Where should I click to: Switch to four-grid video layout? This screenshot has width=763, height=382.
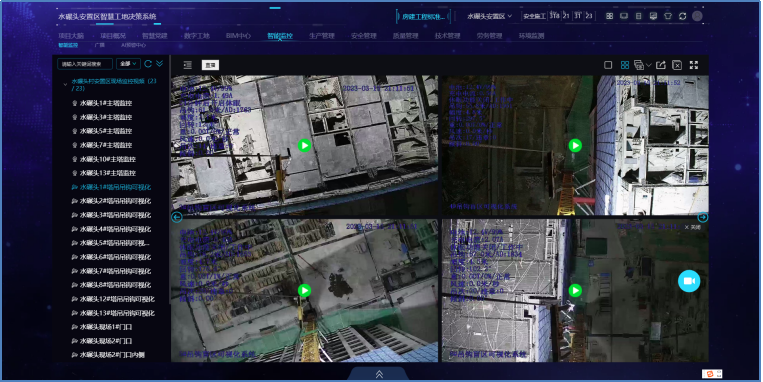click(x=625, y=65)
